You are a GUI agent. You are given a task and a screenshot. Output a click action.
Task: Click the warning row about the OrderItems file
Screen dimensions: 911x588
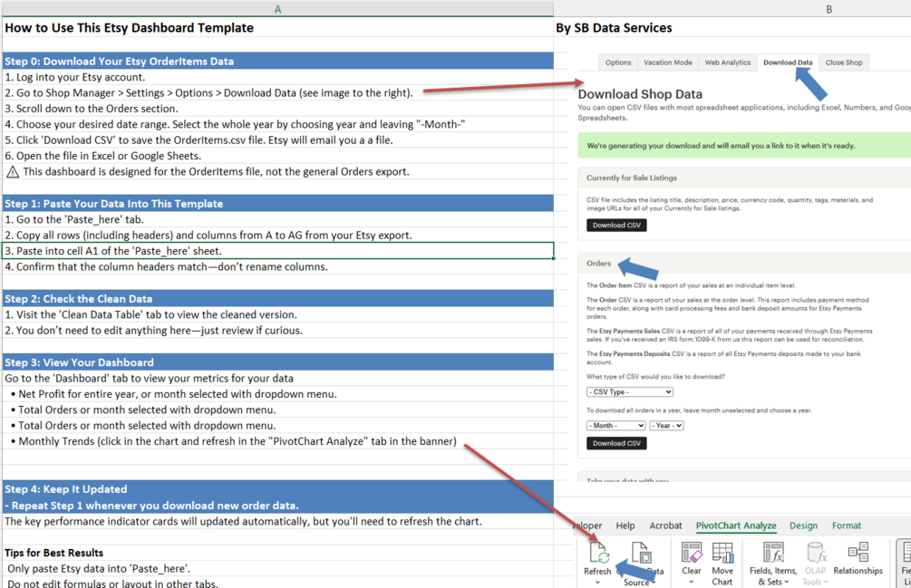coord(277,172)
